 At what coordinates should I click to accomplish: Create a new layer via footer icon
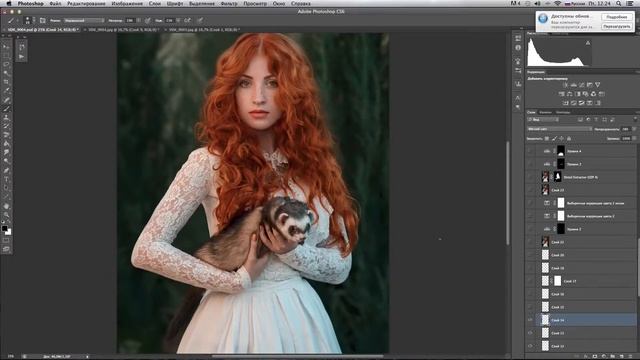click(622, 356)
